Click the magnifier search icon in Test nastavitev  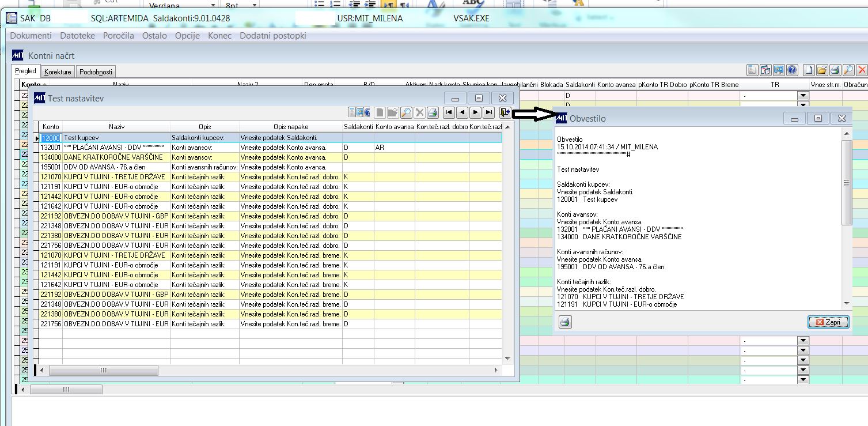[x=406, y=112]
